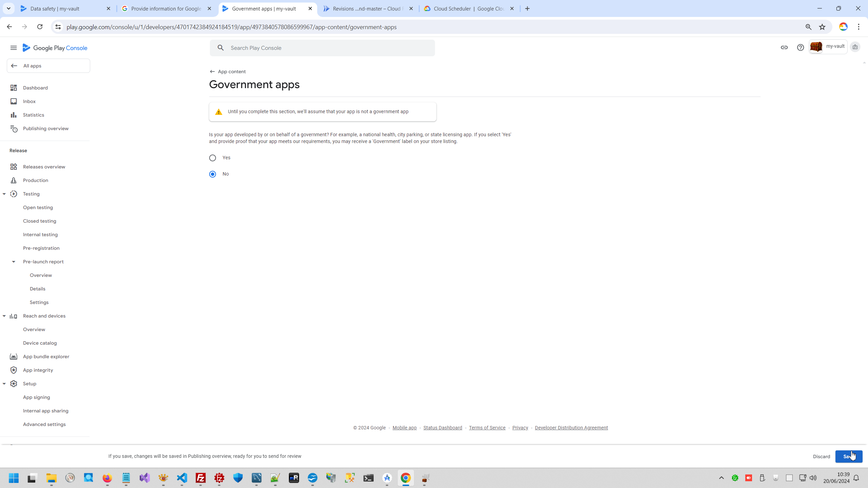Image resolution: width=868 pixels, height=488 pixels.
Task: Select the Yes radio button
Action: (213, 158)
